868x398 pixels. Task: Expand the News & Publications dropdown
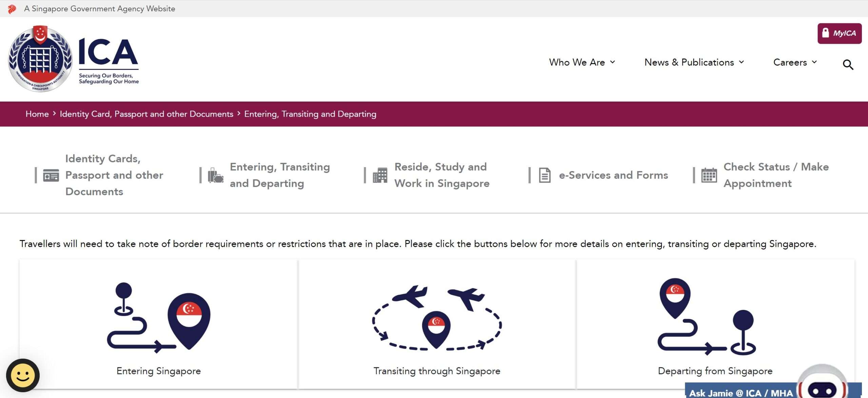[694, 62]
